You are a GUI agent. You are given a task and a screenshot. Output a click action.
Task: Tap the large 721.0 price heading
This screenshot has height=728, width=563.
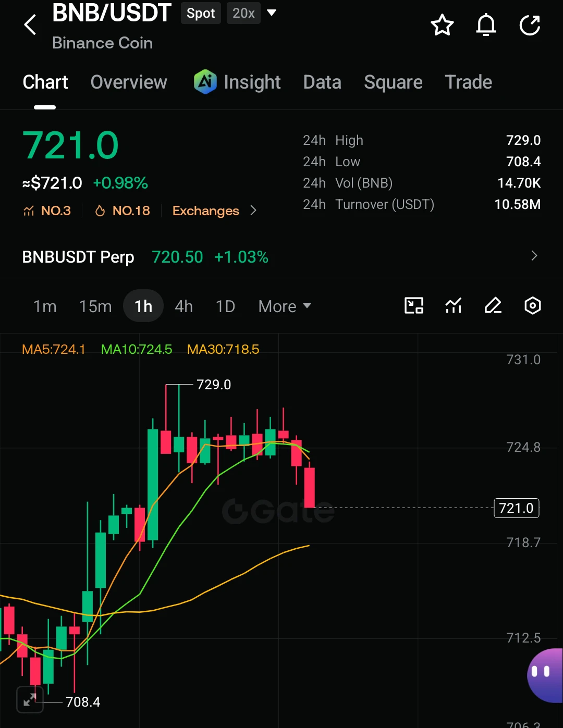[70, 145]
